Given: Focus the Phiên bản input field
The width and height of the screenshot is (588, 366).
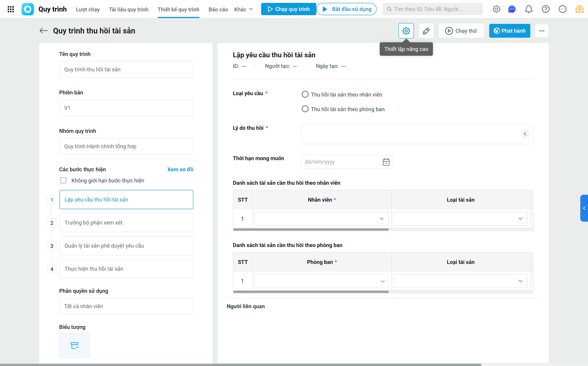Looking at the screenshot, I should (x=126, y=108).
